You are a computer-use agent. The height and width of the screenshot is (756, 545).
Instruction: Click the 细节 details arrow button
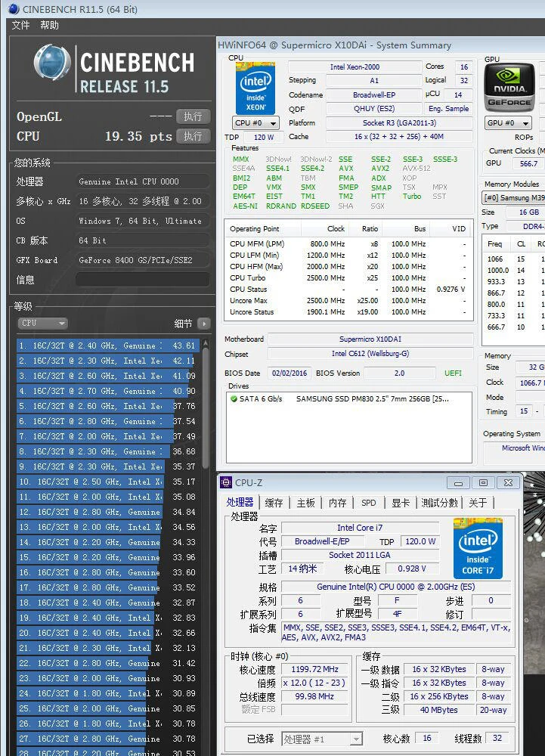(204, 324)
